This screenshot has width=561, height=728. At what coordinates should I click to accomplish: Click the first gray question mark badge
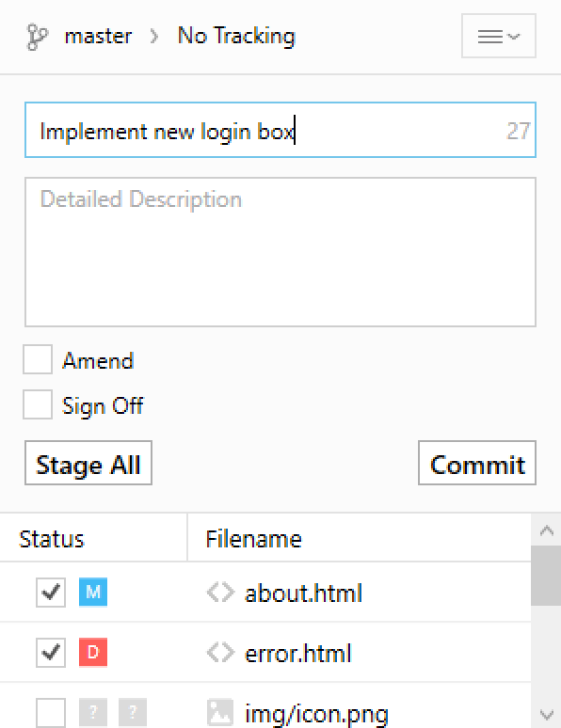(x=93, y=712)
